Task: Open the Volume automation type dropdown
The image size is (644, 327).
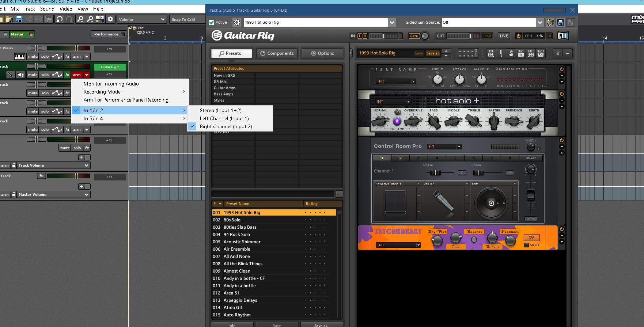Action: coord(142,19)
